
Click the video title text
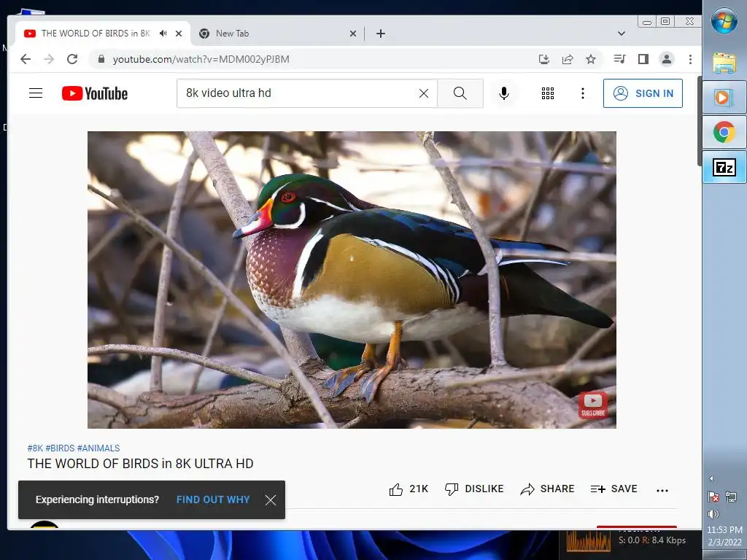pos(140,463)
